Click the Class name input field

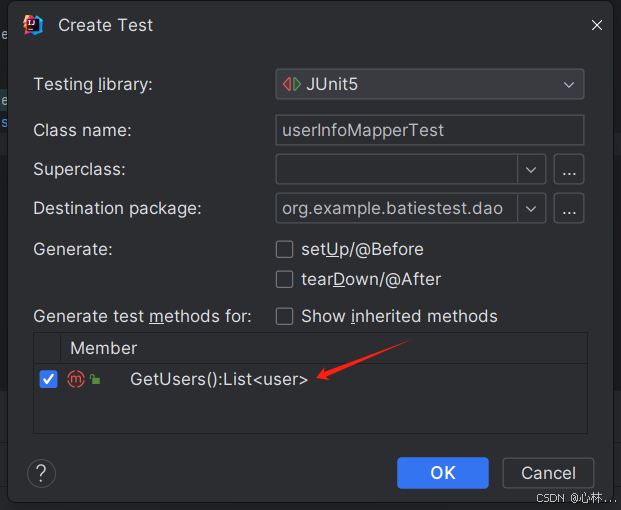[x=430, y=130]
